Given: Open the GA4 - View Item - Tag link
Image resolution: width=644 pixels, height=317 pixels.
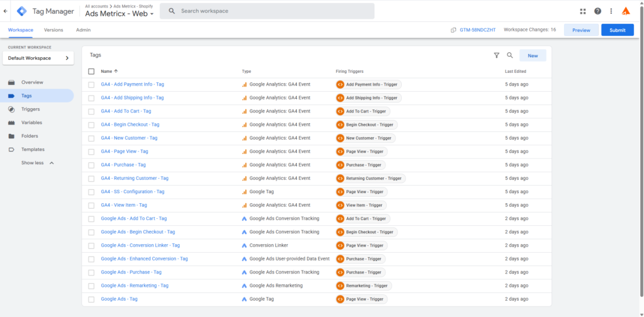Looking at the screenshot, I should point(124,205).
